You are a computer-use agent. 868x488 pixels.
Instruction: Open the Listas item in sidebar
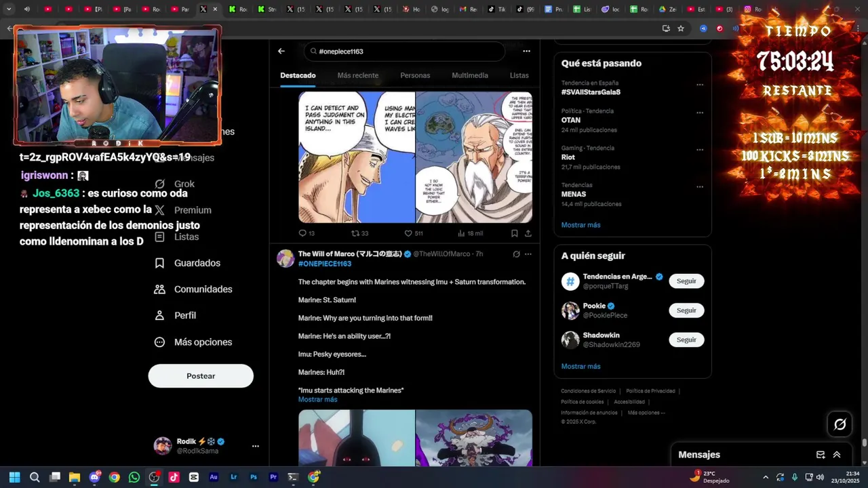(x=176, y=237)
